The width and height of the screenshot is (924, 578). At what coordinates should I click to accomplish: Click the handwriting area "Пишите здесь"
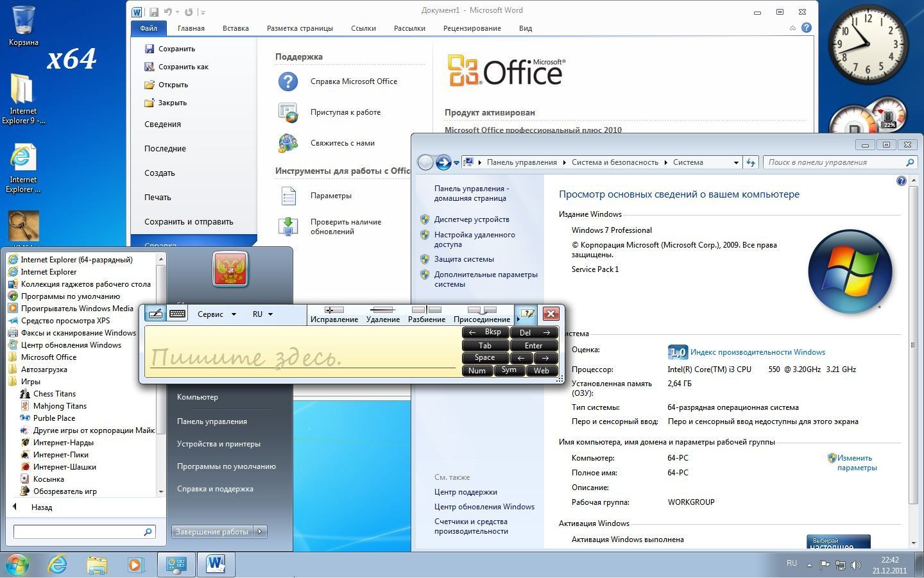(x=302, y=352)
